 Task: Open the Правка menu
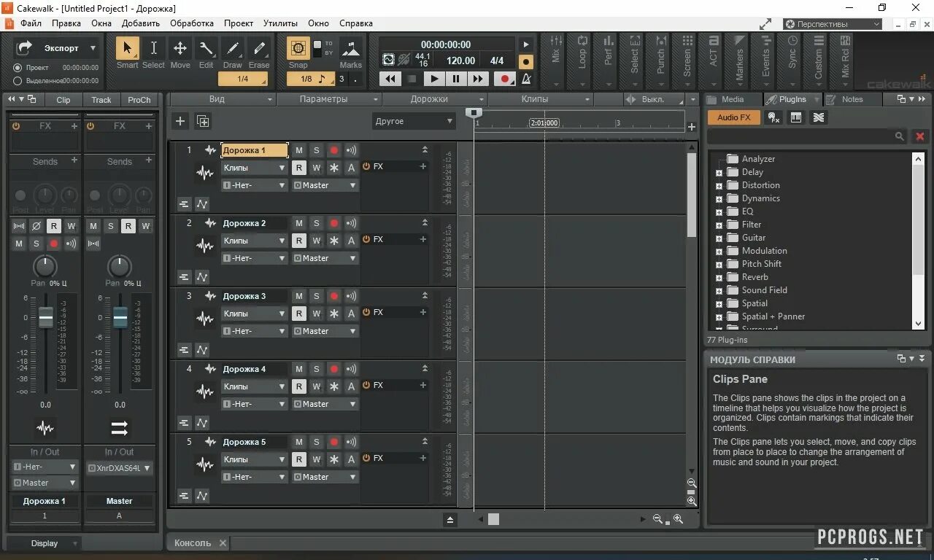(66, 23)
